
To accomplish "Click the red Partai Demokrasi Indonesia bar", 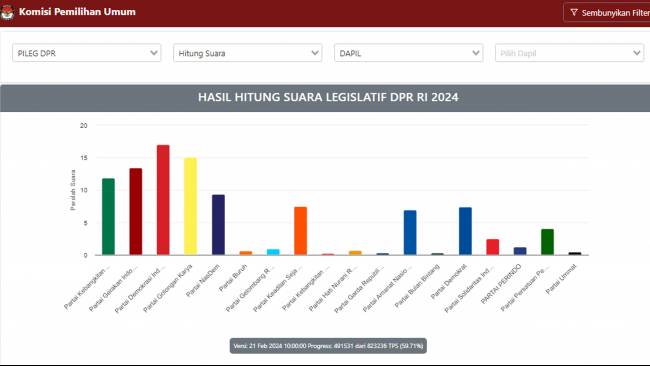I will pos(163,200).
